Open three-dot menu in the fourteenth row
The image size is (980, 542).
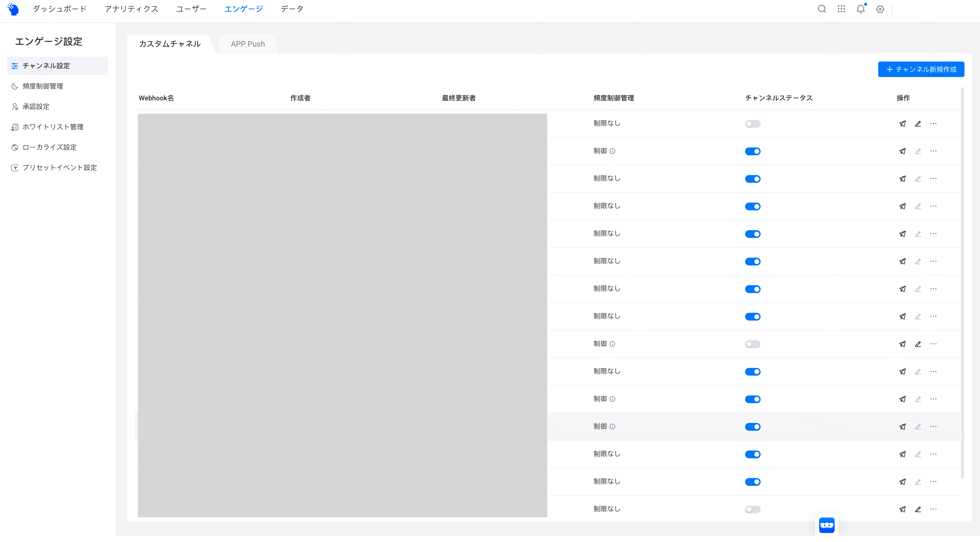(933, 481)
